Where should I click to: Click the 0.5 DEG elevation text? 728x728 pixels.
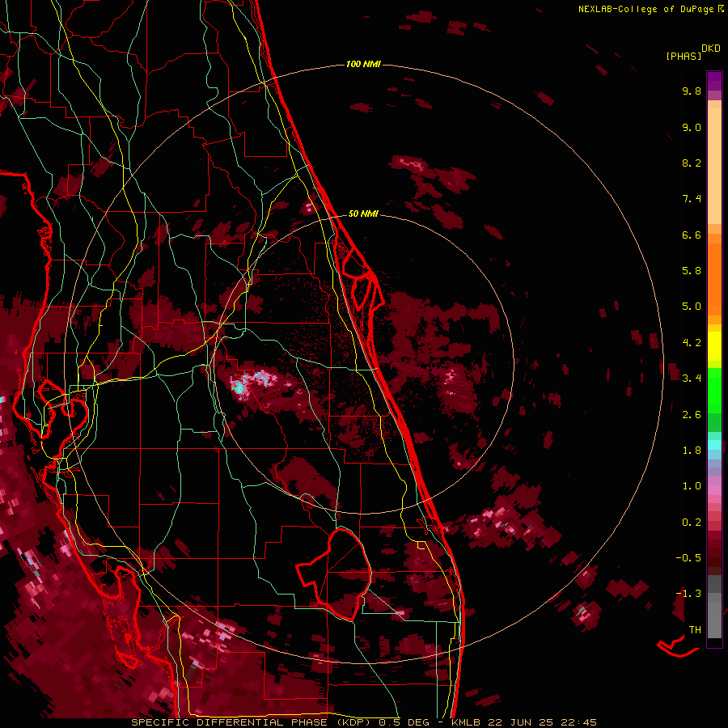pyautogui.click(x=404, y=722)
